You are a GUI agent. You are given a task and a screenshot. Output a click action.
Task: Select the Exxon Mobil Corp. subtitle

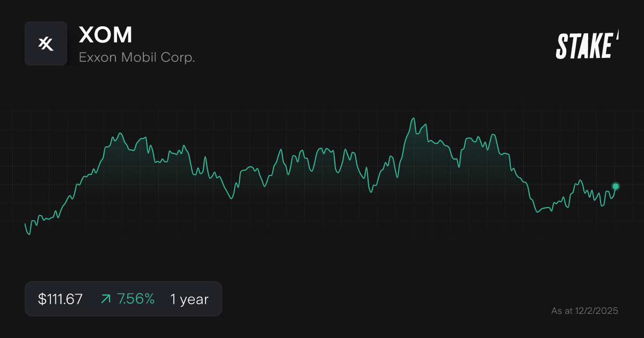136,57
